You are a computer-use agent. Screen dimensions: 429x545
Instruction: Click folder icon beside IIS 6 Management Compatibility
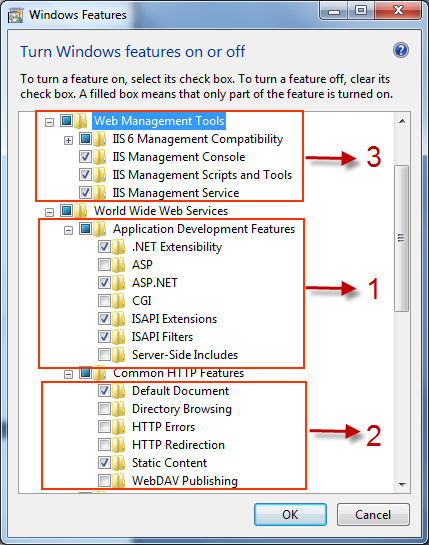(99, 139)
